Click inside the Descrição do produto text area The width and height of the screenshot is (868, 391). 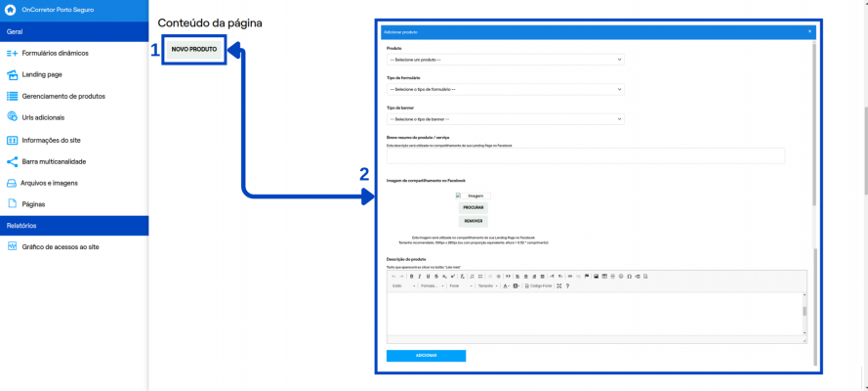coord(594,314)
